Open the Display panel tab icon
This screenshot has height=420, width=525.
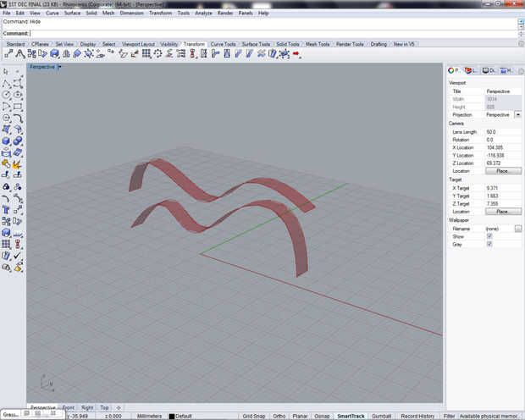pos(487,71)
